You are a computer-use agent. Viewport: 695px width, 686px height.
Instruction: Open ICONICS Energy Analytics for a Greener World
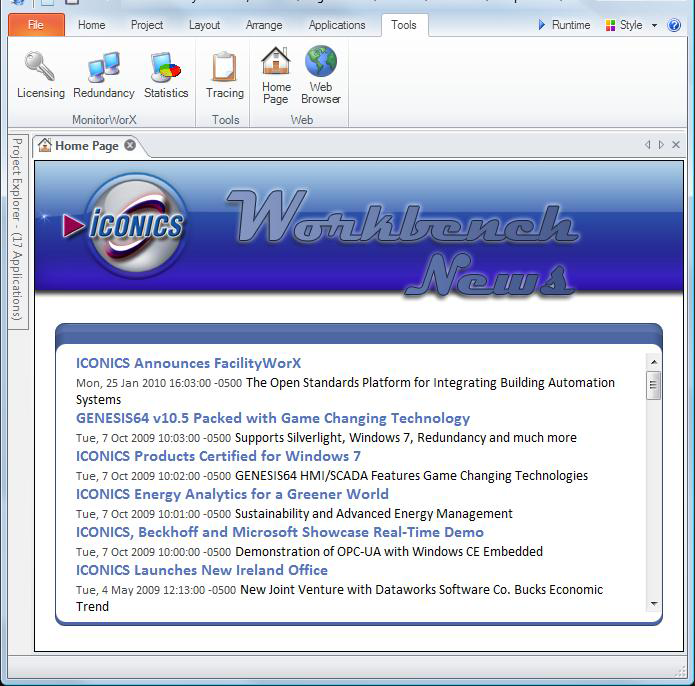coord(232,494)
